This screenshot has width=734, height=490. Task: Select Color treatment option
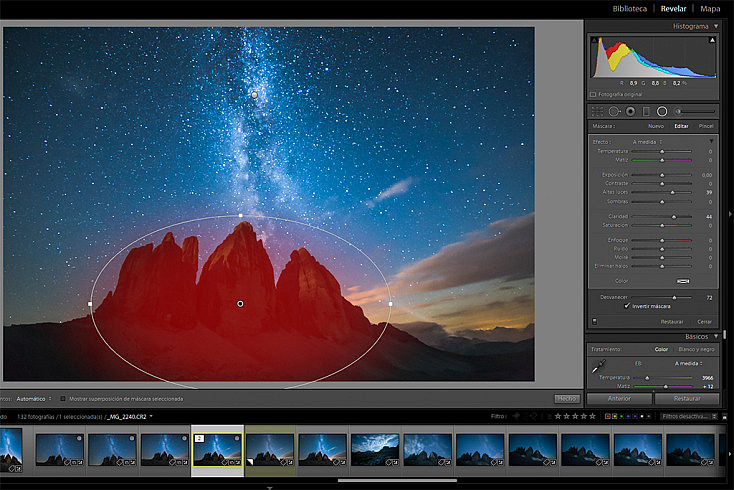tap(661, 349)
